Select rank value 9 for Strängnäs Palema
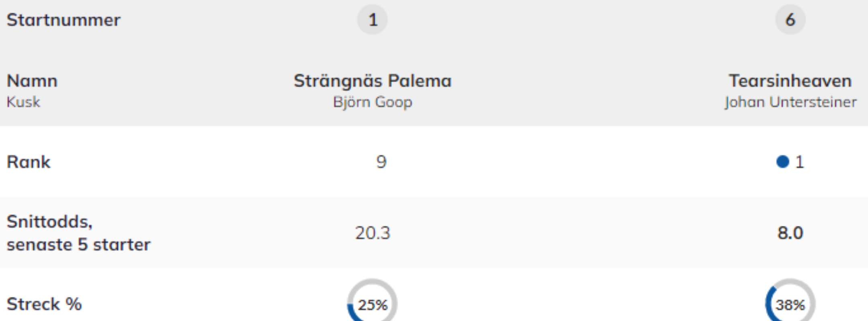 pos(381,162)
